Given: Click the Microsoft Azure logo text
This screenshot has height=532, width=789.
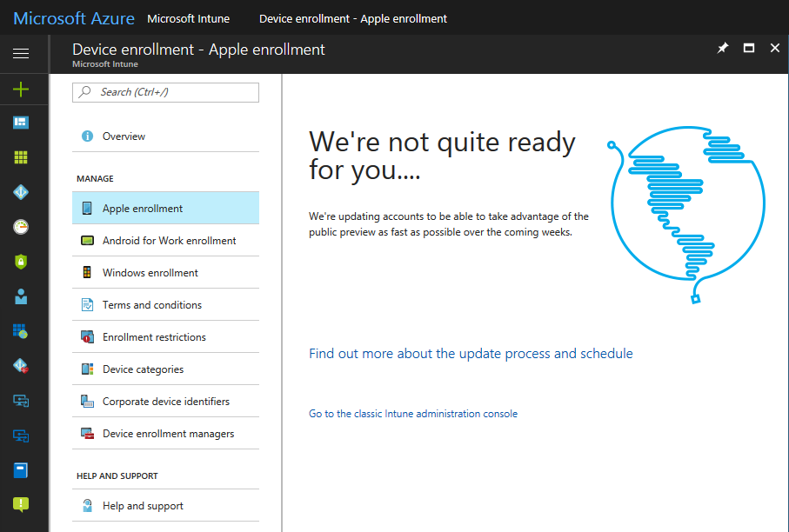Looking at the screenshot, I should (74, 18).
